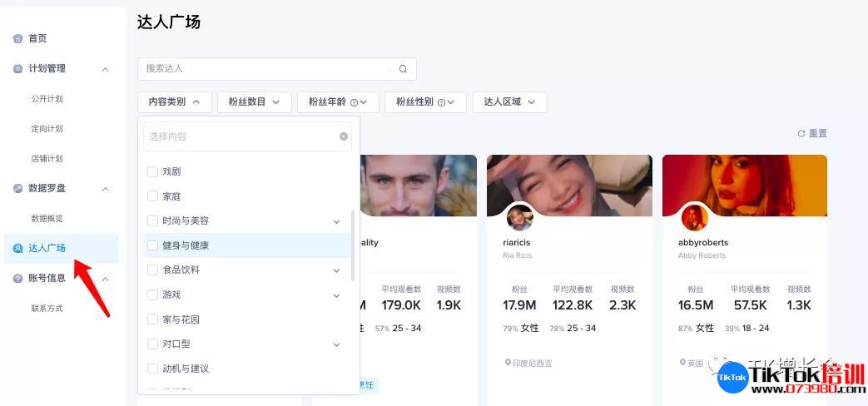
Task: Expand 时尚与美容 subcategories chevron
Action: 336,222
